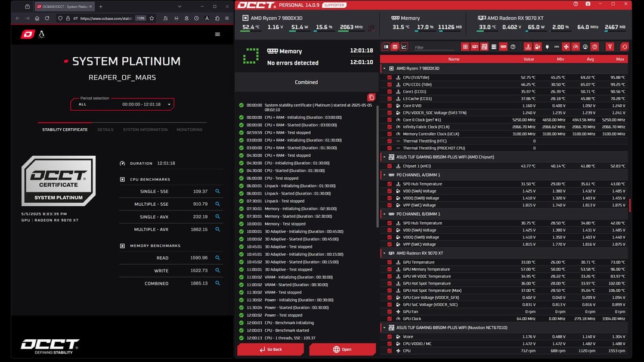Switch OCCT monitoring to split column view
This screenshot has width=644, height=362.
(386, 47)
